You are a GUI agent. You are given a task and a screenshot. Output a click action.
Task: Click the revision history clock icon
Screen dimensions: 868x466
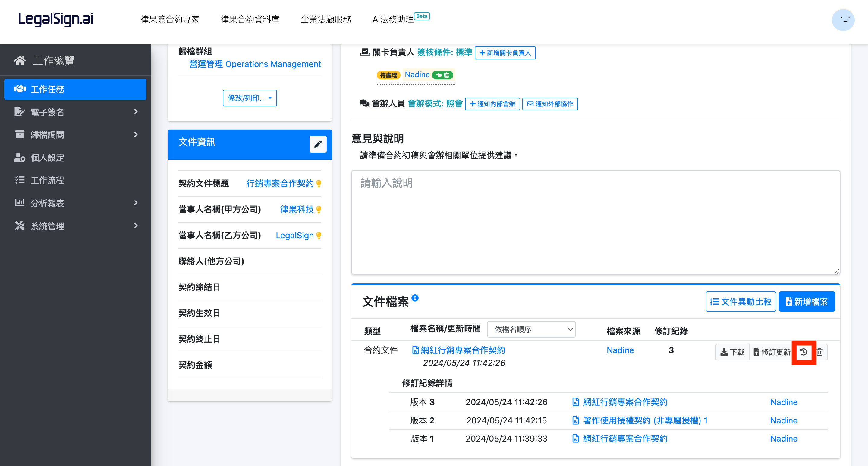(803, 352)
